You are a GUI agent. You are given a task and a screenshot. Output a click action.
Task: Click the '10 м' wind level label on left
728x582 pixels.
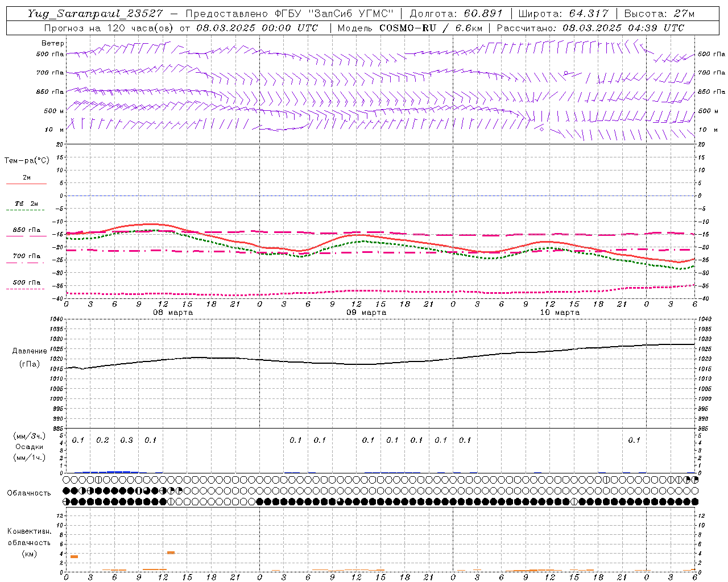54,130
